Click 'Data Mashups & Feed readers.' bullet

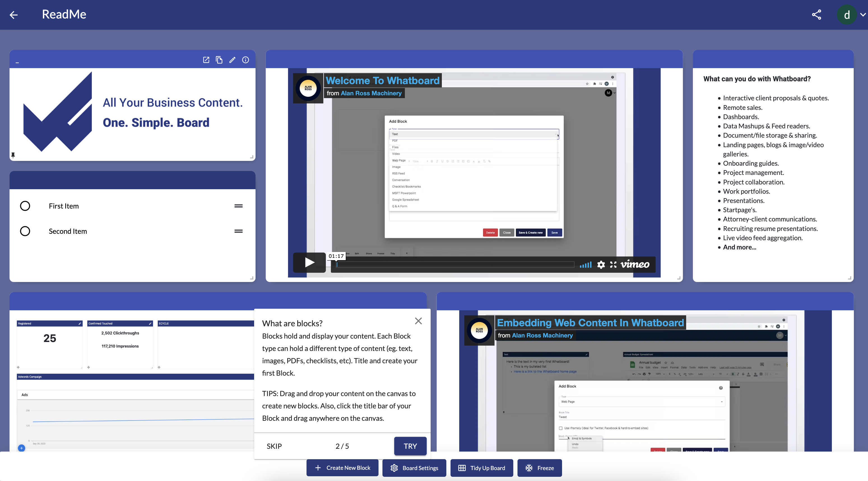coord(767,126)
